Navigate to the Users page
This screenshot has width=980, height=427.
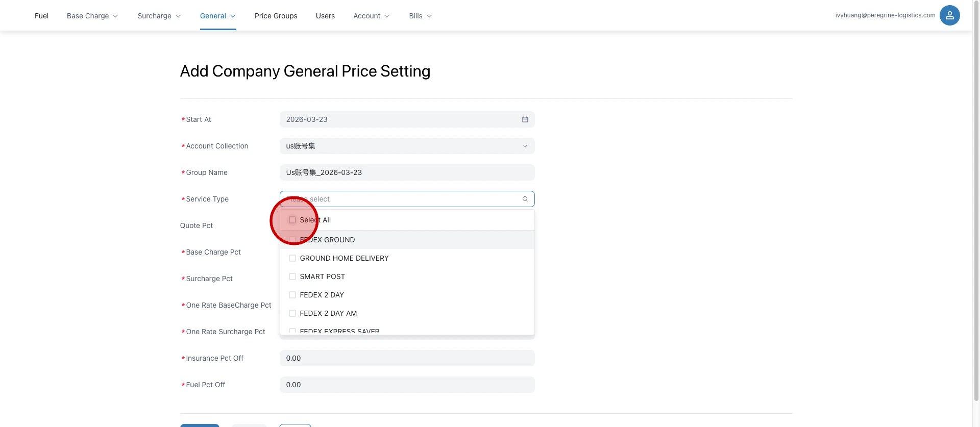tap(325, 16)
